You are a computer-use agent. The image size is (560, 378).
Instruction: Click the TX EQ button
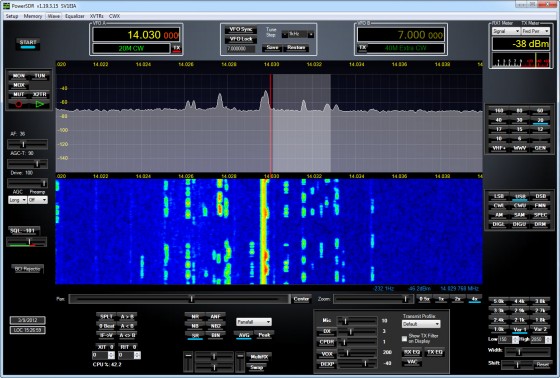click(435, 352)
